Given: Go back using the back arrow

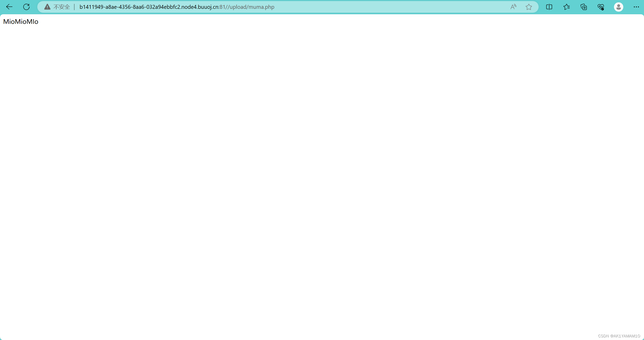Looking at the screenshot, I should 9,7.
